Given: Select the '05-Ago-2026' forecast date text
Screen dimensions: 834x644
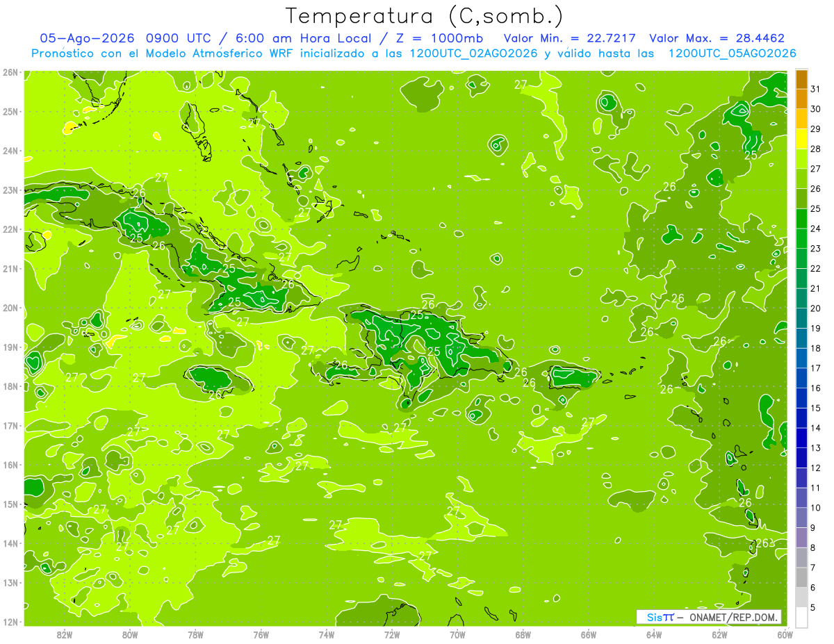Looking at the screenshot, I should click(x=87, y=38).
